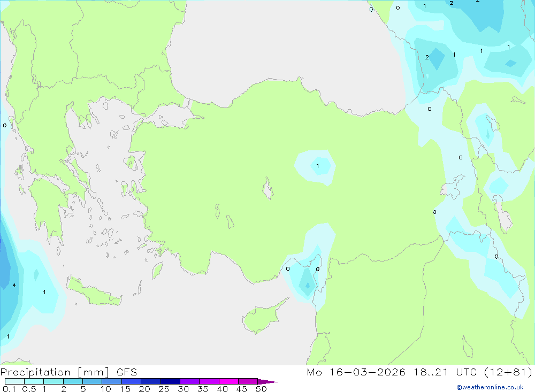The image size is (535, 392).
Task: Click the "10" legend scale label
Action: tap(106, 389)
